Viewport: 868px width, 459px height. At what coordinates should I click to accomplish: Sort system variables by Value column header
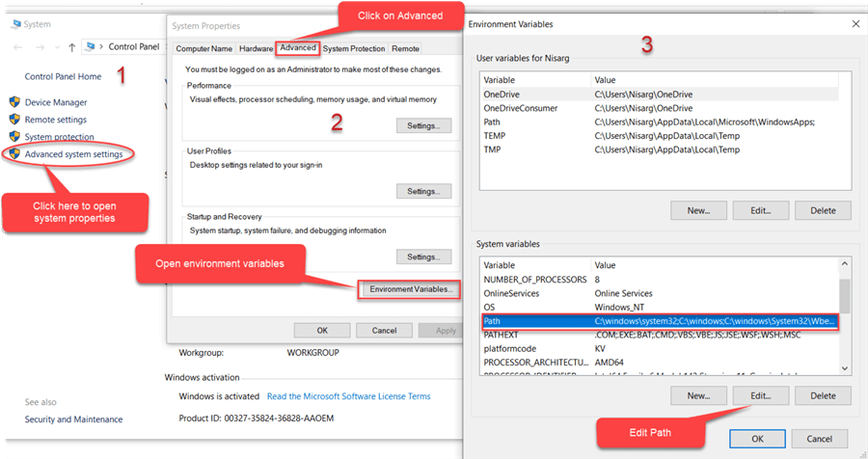tap(715, 265)
